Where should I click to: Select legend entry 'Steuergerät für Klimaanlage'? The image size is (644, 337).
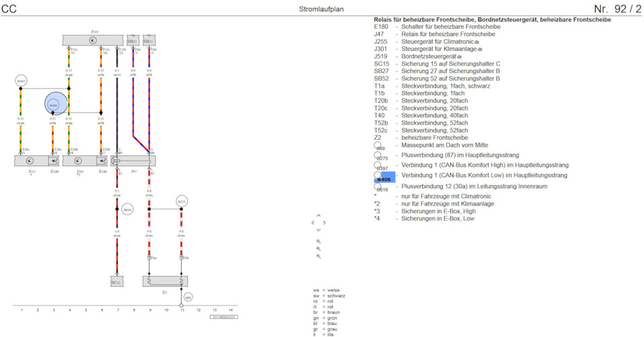tap(439, 49)
